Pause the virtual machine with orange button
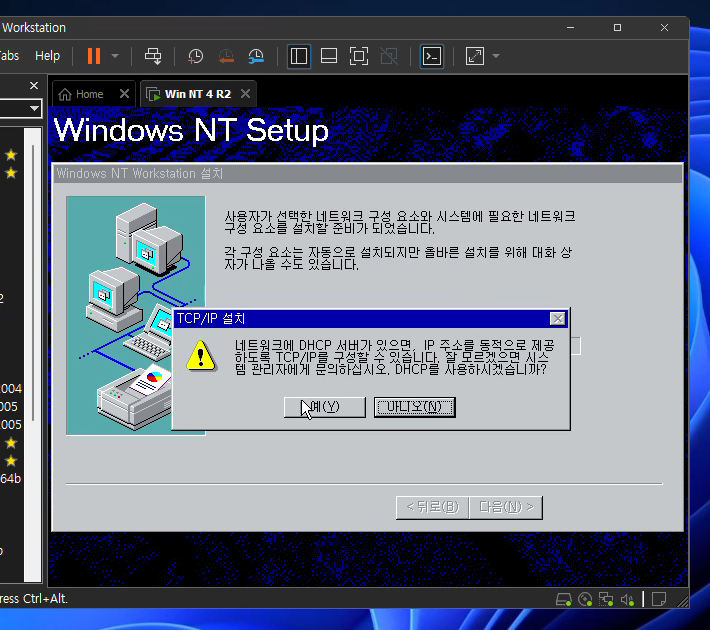 tap(94, 56)
